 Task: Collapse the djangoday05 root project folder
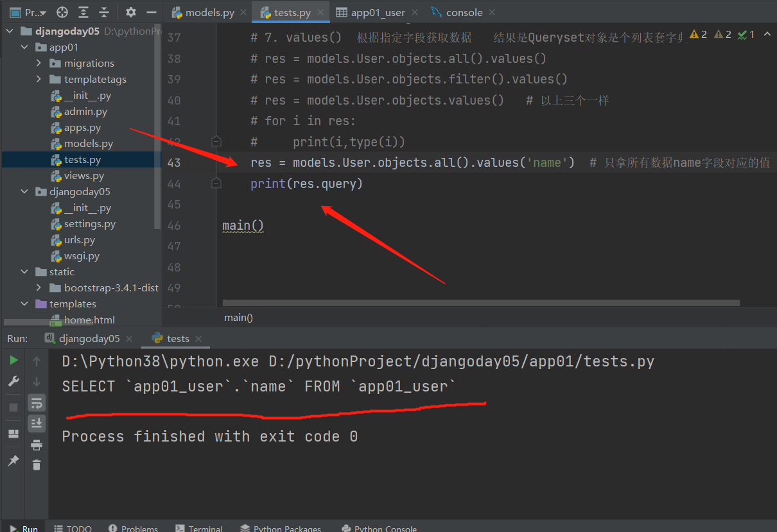(x=10, y=31)
